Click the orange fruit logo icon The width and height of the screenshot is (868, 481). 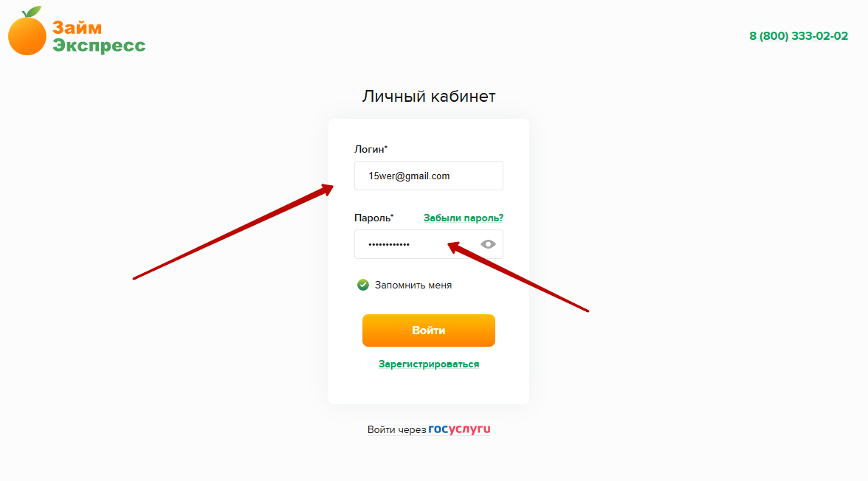(27, 32)
